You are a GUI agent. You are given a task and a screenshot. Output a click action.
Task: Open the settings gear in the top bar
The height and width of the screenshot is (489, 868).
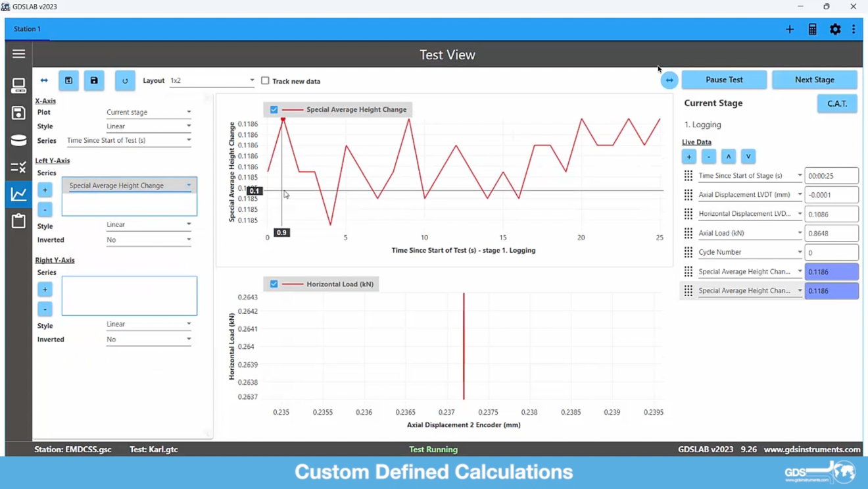[x=835, y=30]
